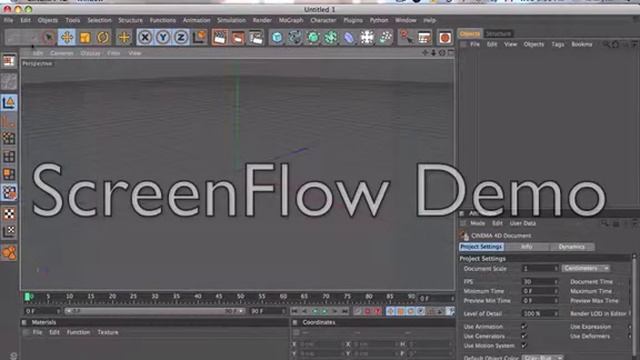The height and width of the screenshot is (360, 640).
Task: Open the light objects icon
Action: click(x=385, y=38)
